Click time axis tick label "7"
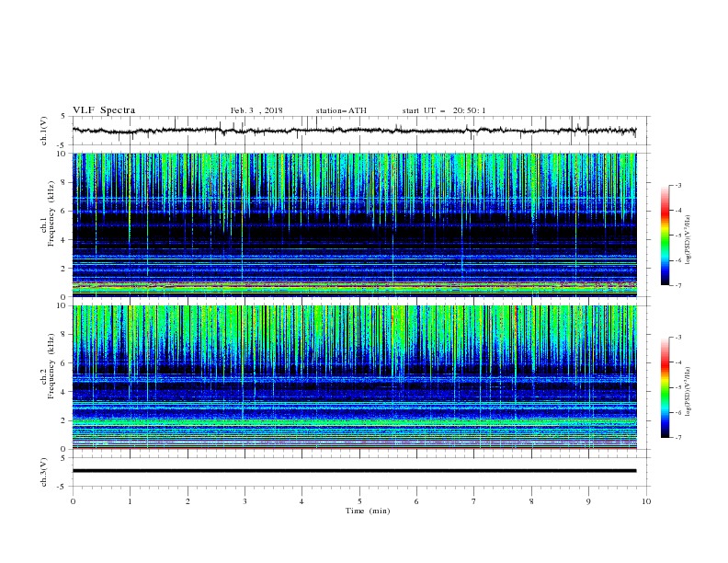The width and height of the screenshot is (728, 563). click(x=474, y=501)
